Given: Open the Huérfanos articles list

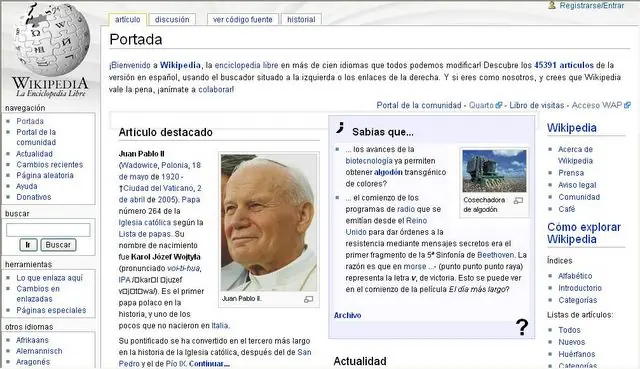Looking at the screenshot, I should (x=577, y=354).
